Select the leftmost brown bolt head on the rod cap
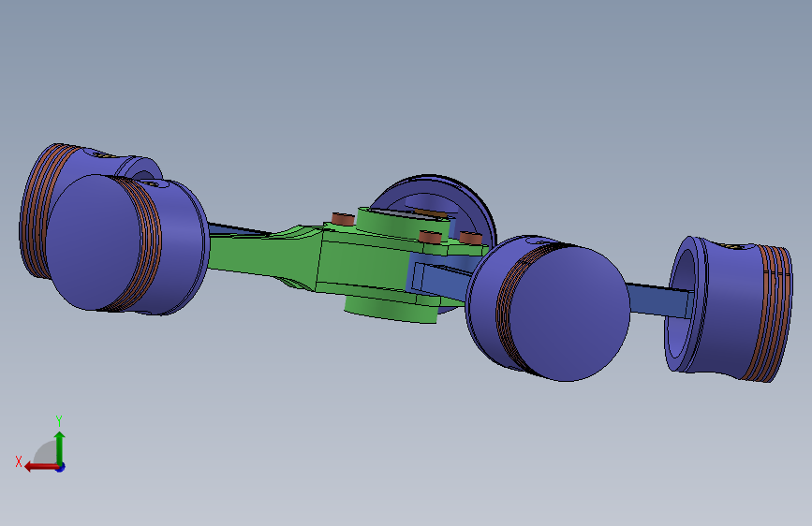 pyautogui.click(x=343, y=219)
